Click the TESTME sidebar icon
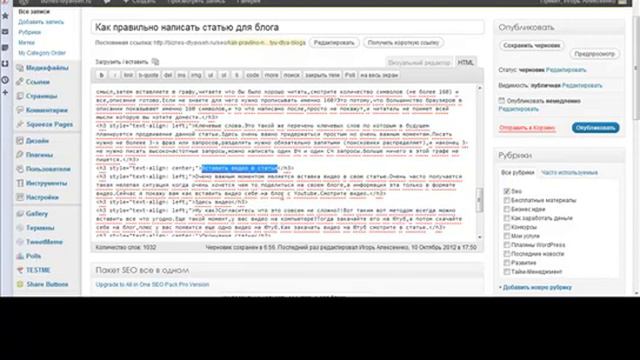Viewport: 640px width, 360px height. 20,270
